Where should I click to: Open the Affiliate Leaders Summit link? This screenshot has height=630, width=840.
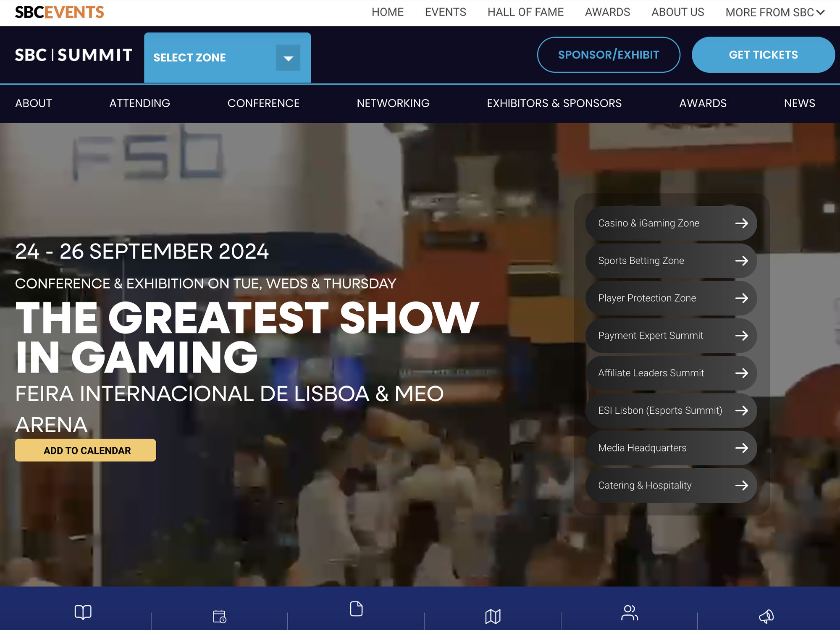tap(671, 373)
